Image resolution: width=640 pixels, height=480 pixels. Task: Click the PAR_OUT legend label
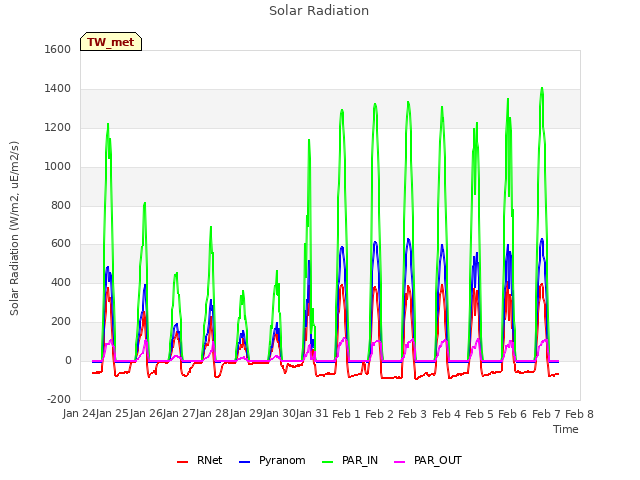pos(438,460)
